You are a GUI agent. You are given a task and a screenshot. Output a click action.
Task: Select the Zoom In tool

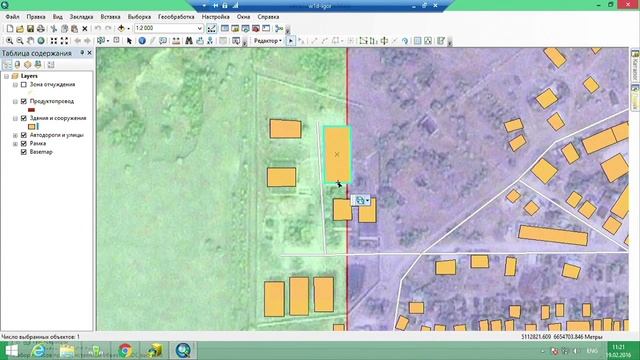9,41
